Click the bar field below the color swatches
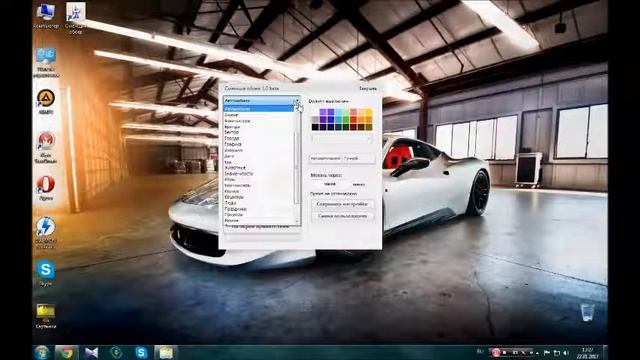The height and width of the screenshot is (360, 640). (342, 139)
